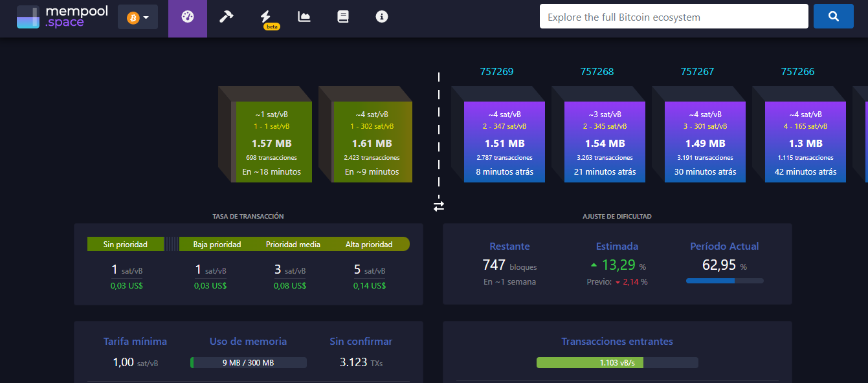
Task: Click the AJUSTE DE DIFICULTAD heading
Action: pyautogui.click(x=617, y=216)
